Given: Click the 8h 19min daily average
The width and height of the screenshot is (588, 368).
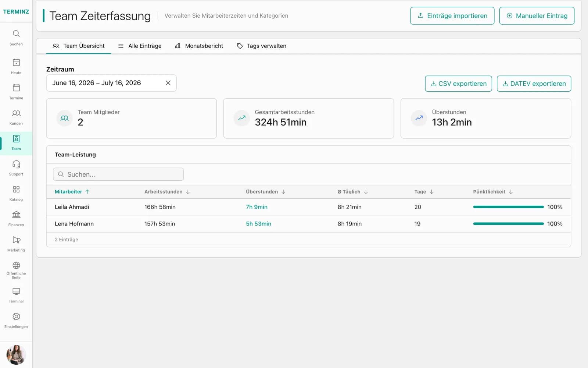Looking at the screenshot, I should pyautogui.click(x=349, y=224).
